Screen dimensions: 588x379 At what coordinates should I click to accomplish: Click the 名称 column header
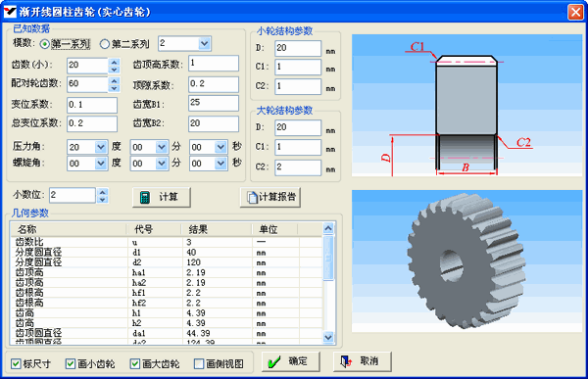coord(68,229)
